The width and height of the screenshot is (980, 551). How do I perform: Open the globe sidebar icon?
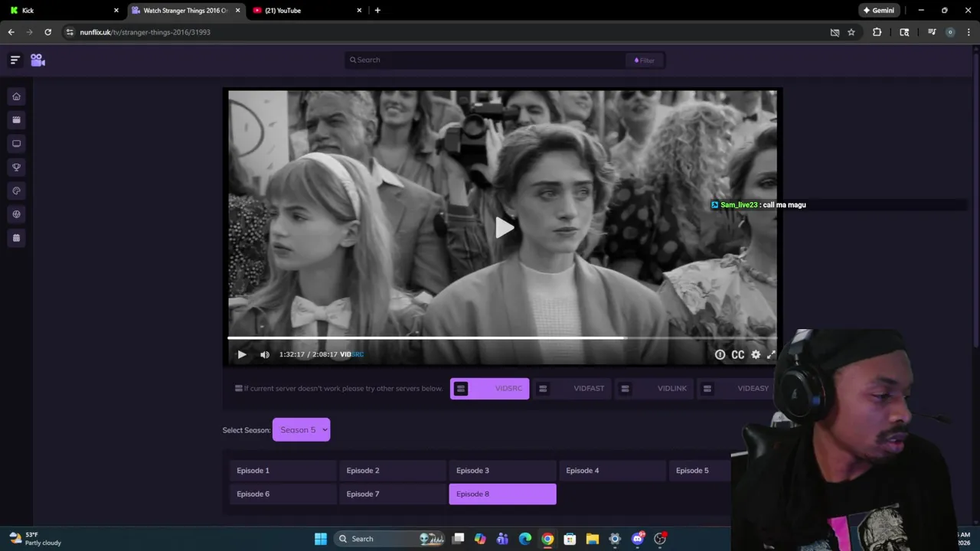coord(16,214)
